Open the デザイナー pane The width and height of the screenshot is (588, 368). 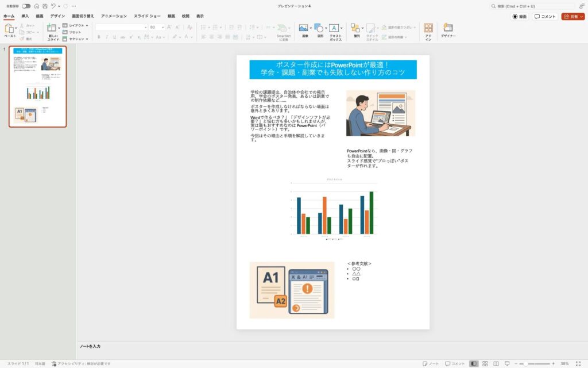(448, 31)
